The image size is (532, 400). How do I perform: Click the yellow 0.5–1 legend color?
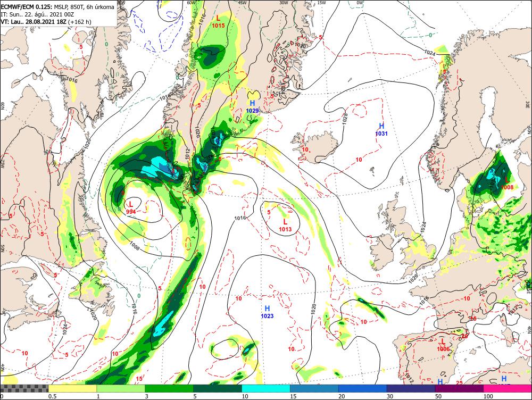click(x=72, y=388)
